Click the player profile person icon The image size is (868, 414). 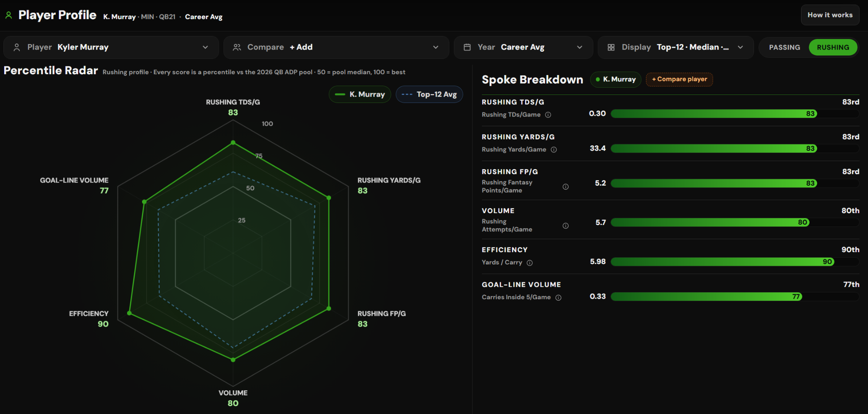click(x=8, y=15)
